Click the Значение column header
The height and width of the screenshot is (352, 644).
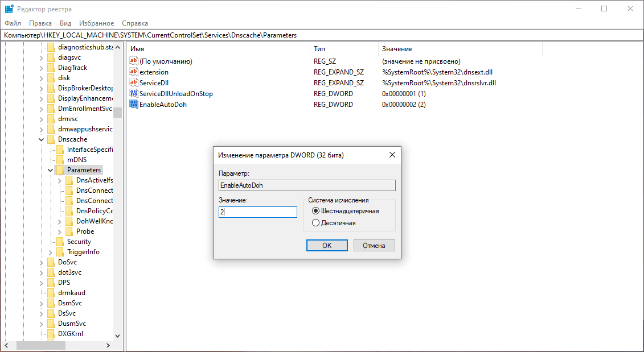[460, 49]
